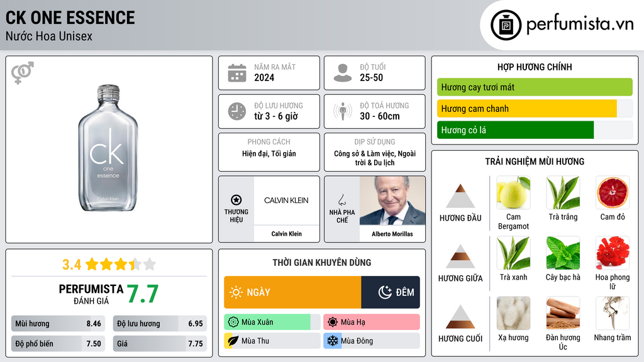Click the Hương Đầu pyramid icon
The width and height of the screenshot is (644, 362).
pos(460,196)
